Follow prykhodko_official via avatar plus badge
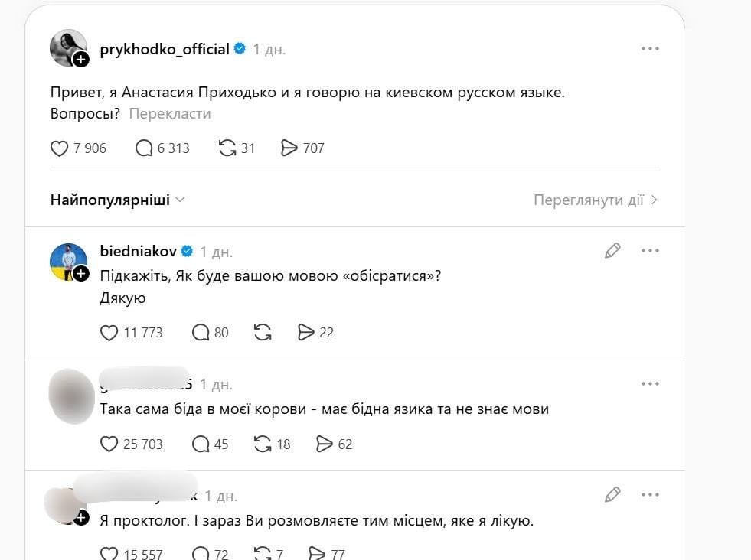Viewport: 751px width, 560px height. point(81,59)
